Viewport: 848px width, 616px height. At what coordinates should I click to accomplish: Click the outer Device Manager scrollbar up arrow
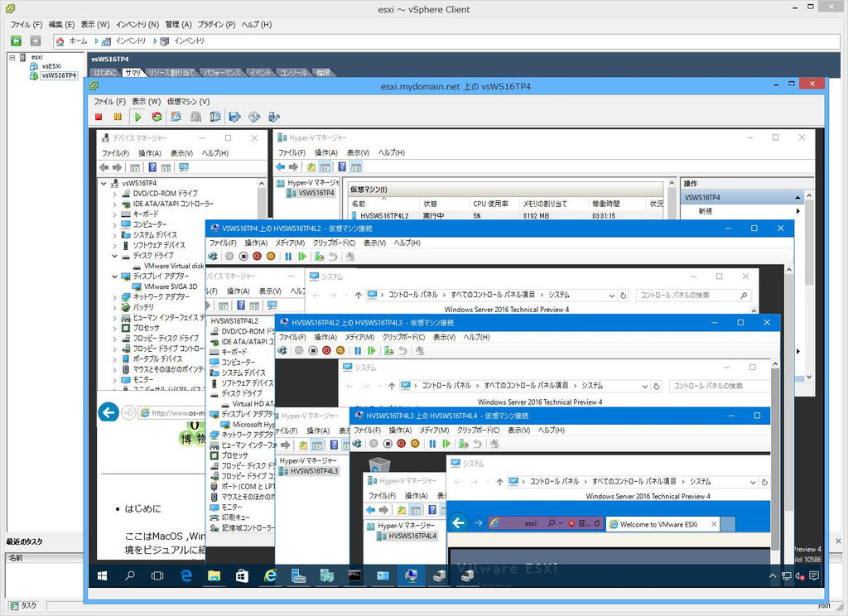[x=262, y=183]
